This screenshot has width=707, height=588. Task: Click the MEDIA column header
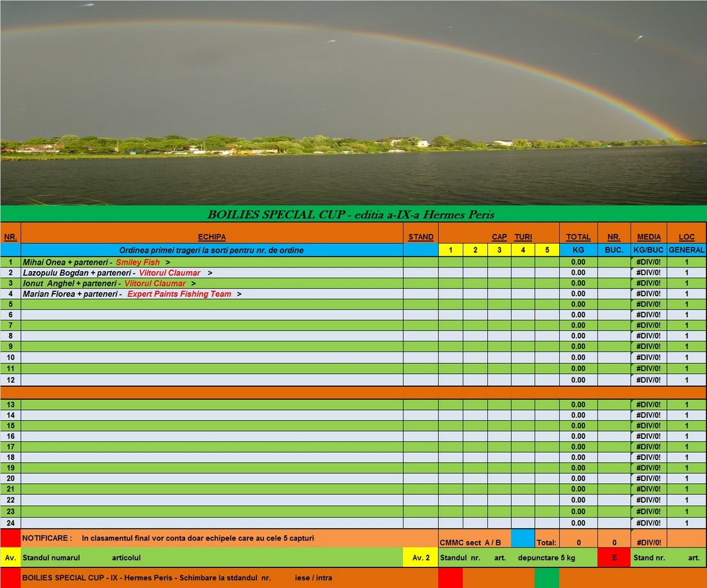coord(649,237)
